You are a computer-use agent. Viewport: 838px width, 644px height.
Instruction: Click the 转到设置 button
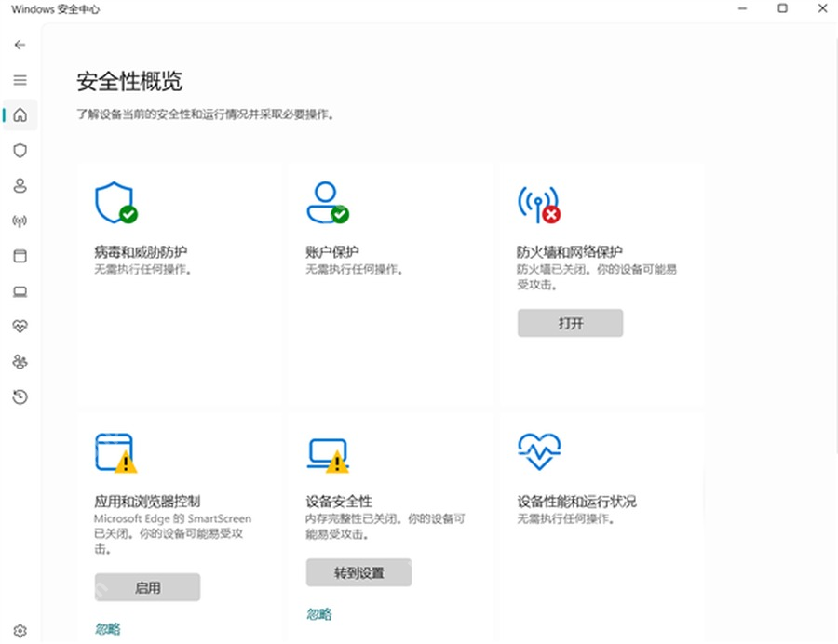tap(358, 572)
